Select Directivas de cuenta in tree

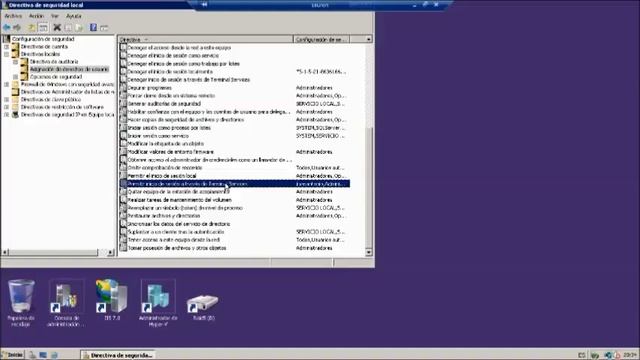pyautogui.click(x=44, y=47)
